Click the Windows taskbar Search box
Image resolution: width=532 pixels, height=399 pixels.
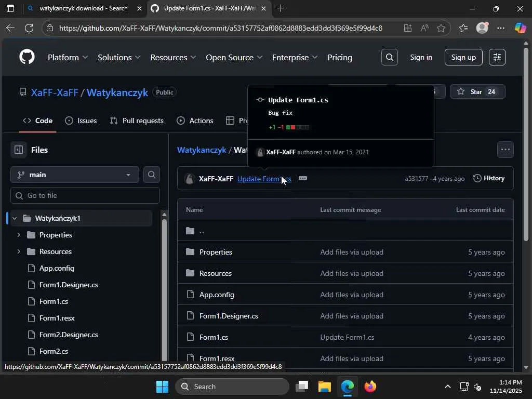click(232, 387)
